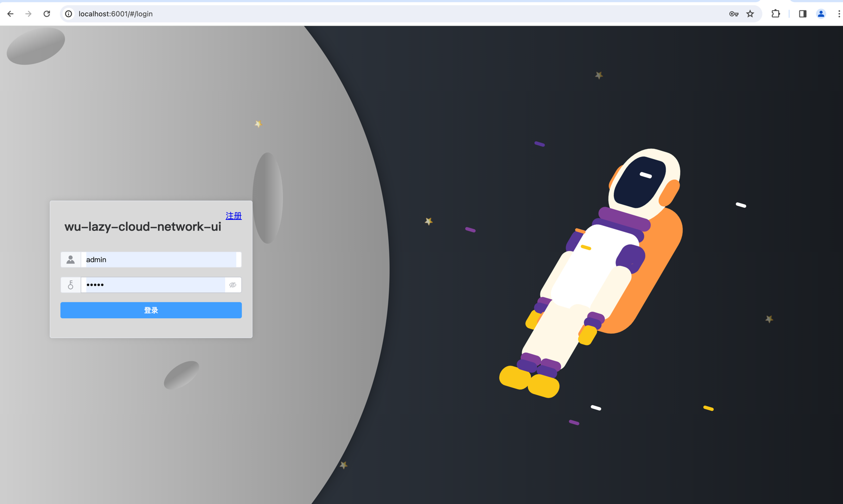Click the user icon beside the username field
Screen dimensions: 843x504
tap(70, 259)
